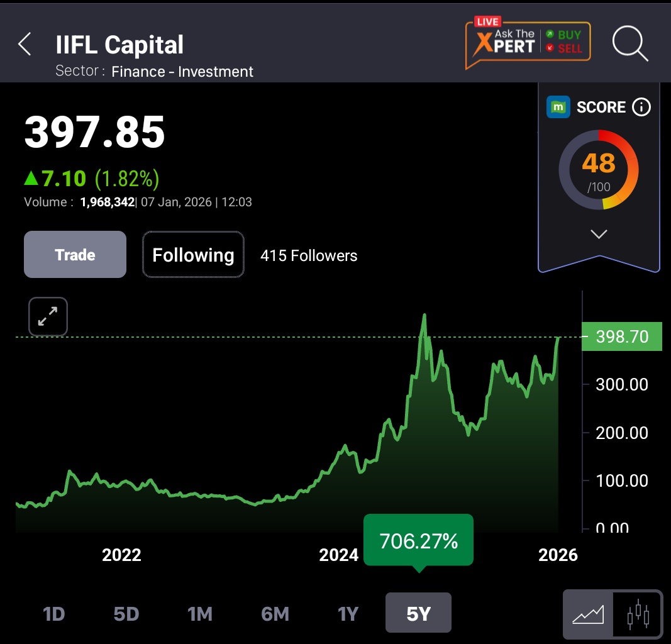Open the search magnifier icon
The width and height of the screenshot is (671, 644).
click(x=630, y=43)
